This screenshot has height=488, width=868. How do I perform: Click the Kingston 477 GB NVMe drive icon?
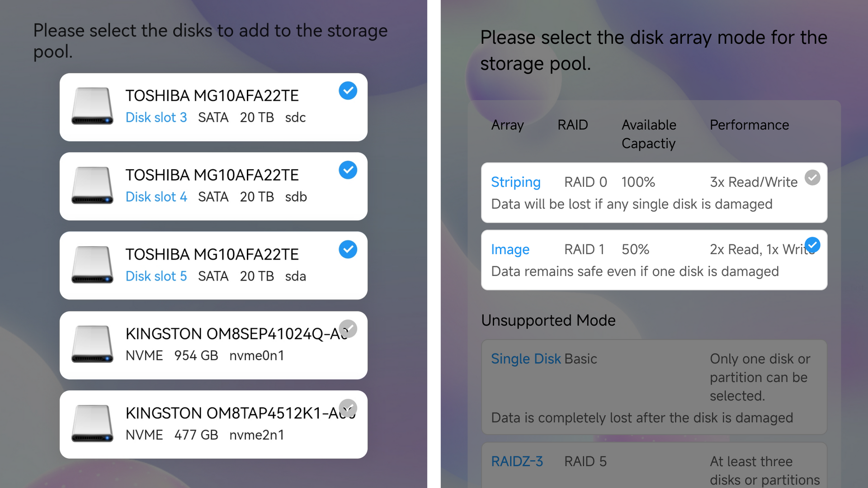pos(92,424)
